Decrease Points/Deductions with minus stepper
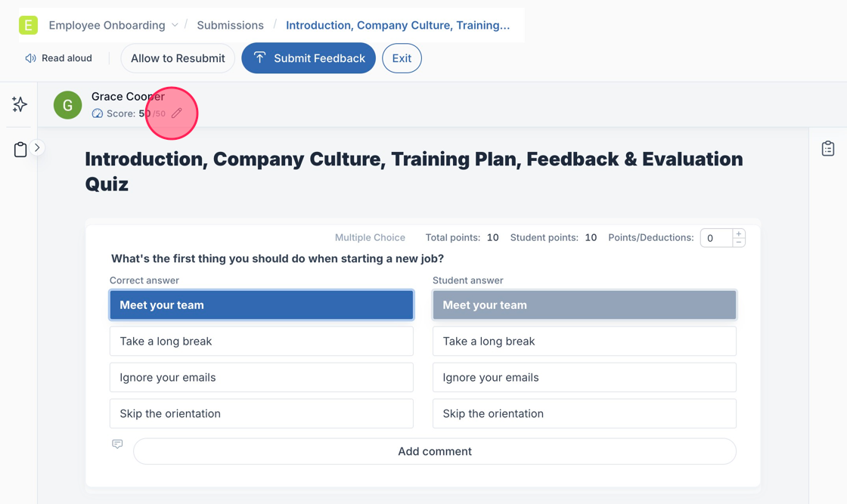 (x=739, y=243)
